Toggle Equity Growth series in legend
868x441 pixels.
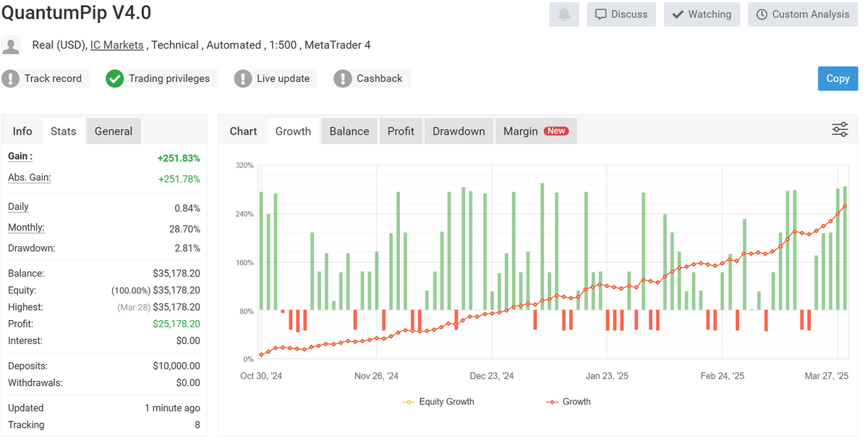coord(438,402)
